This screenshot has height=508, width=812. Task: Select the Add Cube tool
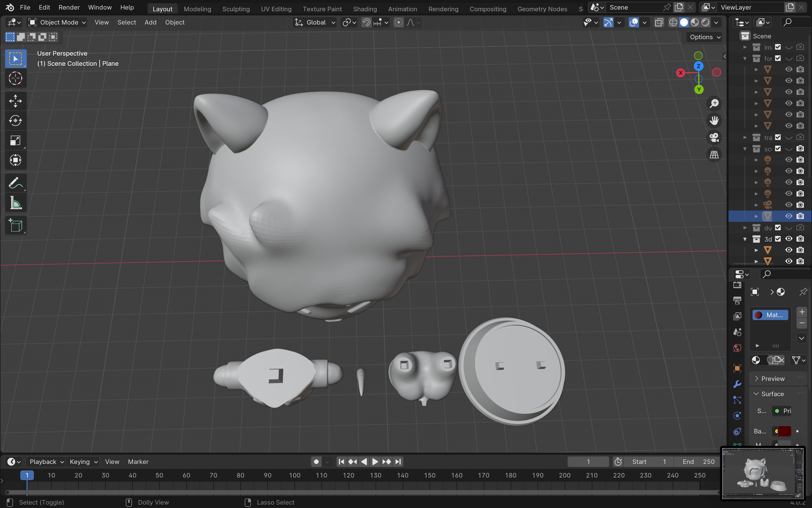coord(16,225)
